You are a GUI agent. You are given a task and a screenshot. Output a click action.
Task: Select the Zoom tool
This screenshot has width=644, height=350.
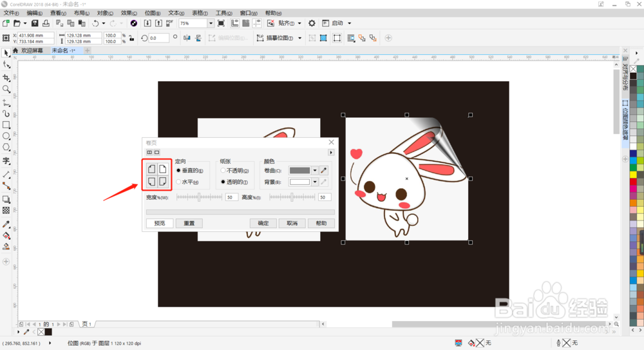click(x=6, y=89)
